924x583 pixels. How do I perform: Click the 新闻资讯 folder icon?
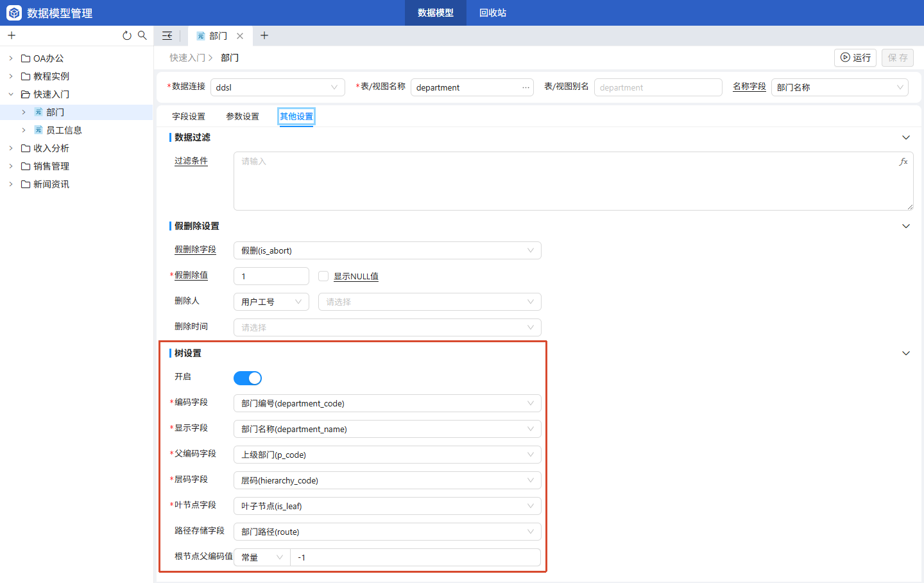(26, 184)
